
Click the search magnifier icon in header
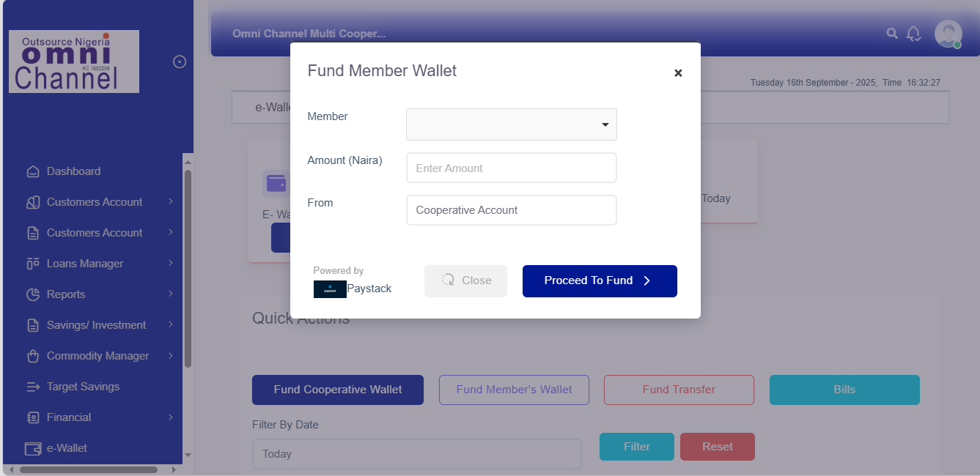(892, 33)
